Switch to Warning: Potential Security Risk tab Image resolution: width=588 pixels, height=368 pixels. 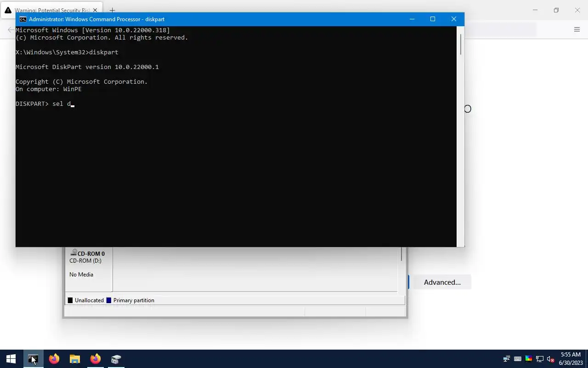pyautogui.click(x=52, y=10)
